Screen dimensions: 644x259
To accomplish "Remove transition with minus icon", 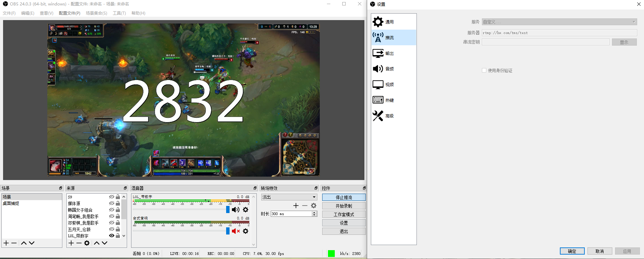I will 304,206.
